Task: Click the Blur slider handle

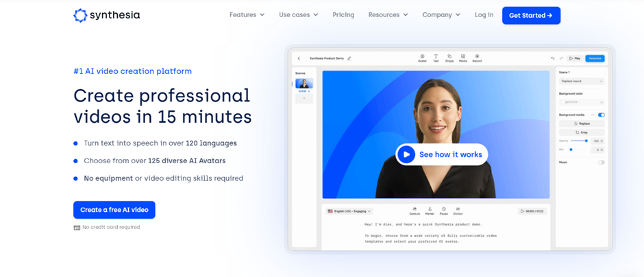Action: [571, 149]
